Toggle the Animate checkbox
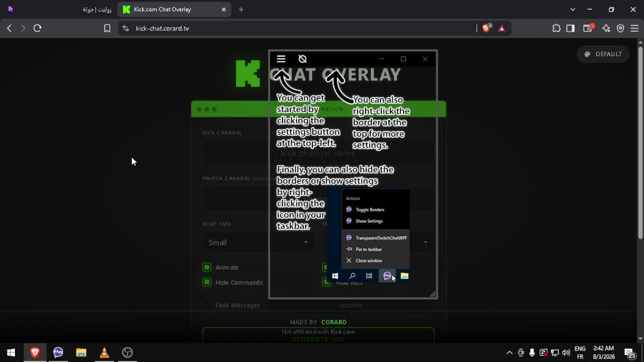 pos(207,267)
